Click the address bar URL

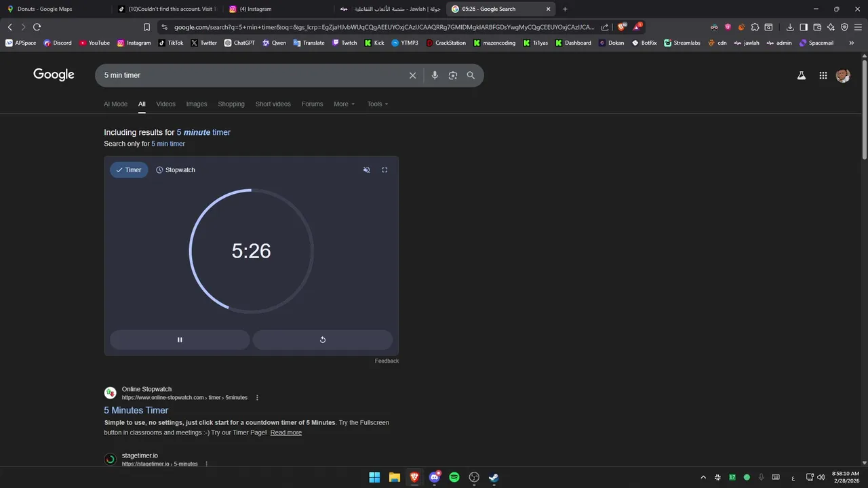384,27
